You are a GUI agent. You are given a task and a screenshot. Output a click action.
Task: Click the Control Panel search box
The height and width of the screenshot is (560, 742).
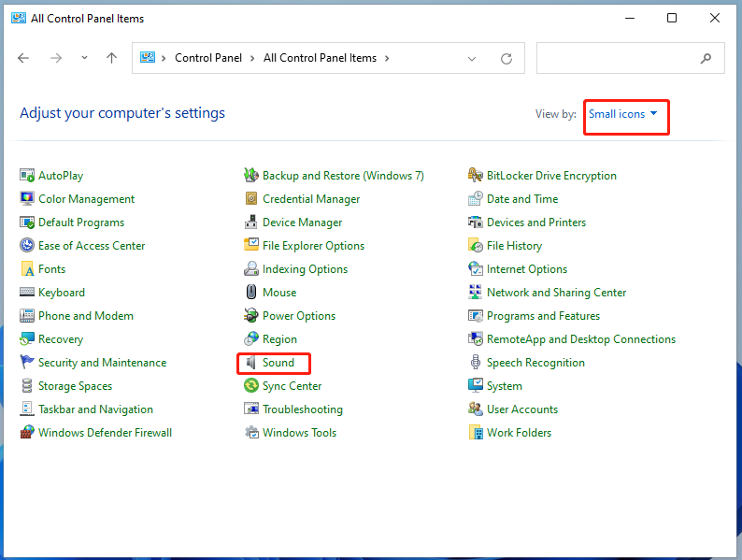pos(630,58)
